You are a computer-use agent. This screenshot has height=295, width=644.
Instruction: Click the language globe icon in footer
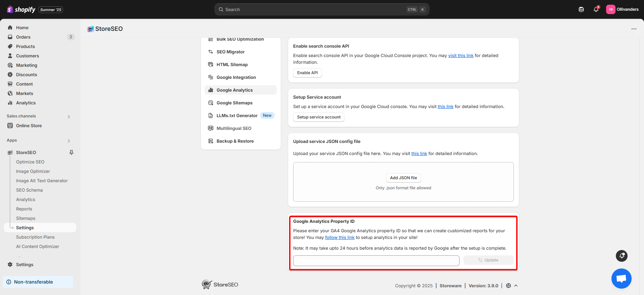click(x=508, y=286)
